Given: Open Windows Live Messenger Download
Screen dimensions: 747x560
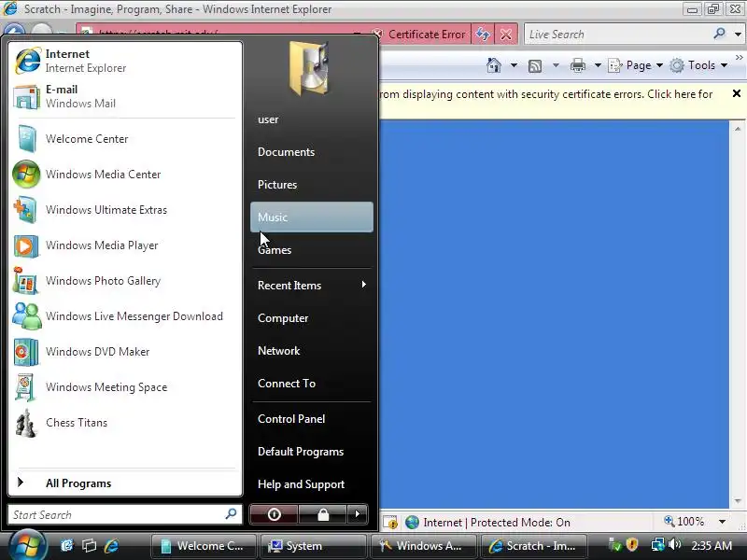Looking at the screenshot, I should pyautogui.click(x=125, y=316).
